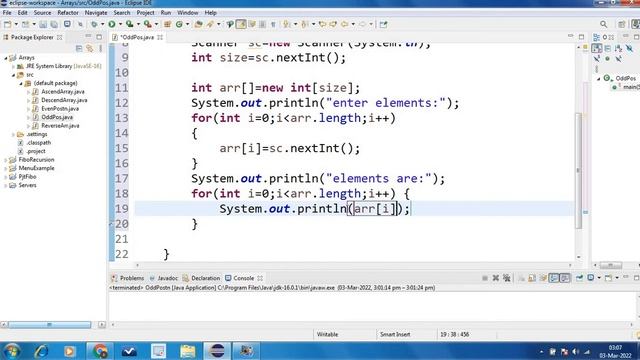Click the Open Perspective icon
640x360 pixels.
pos(622,24)
